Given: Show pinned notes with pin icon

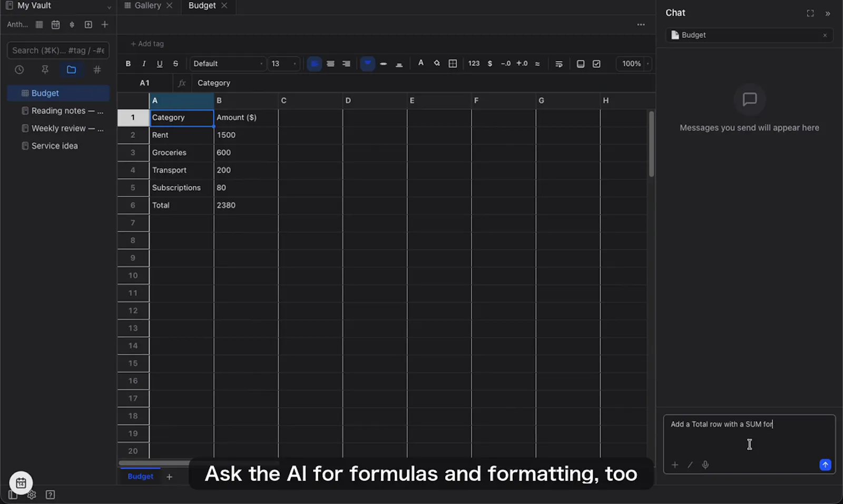Looking at the screenshot, I should (45, 70).
